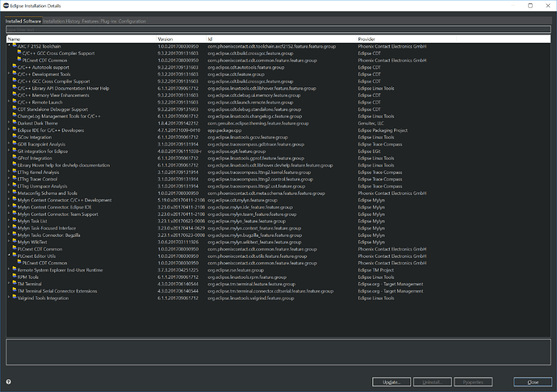This screenshot has width=557, height=392.
Task: Click the C/C++ Library API Documentation Hover Help icon
Action: [15, 88]
